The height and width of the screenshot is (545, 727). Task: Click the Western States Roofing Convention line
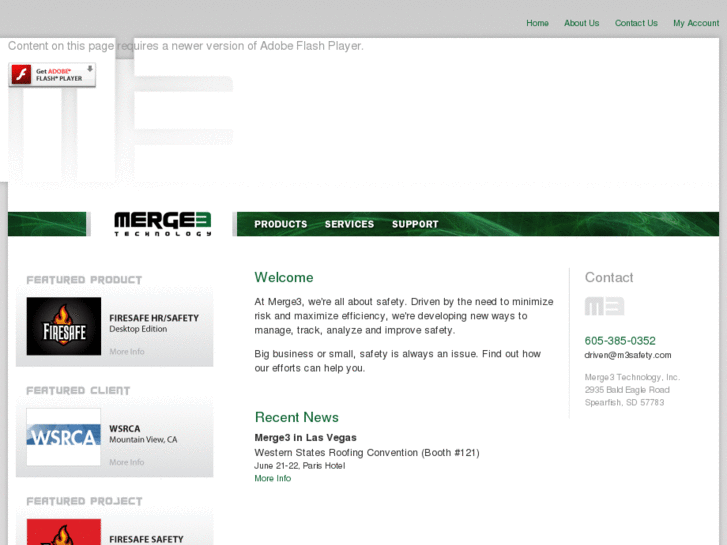coord(367,453)
